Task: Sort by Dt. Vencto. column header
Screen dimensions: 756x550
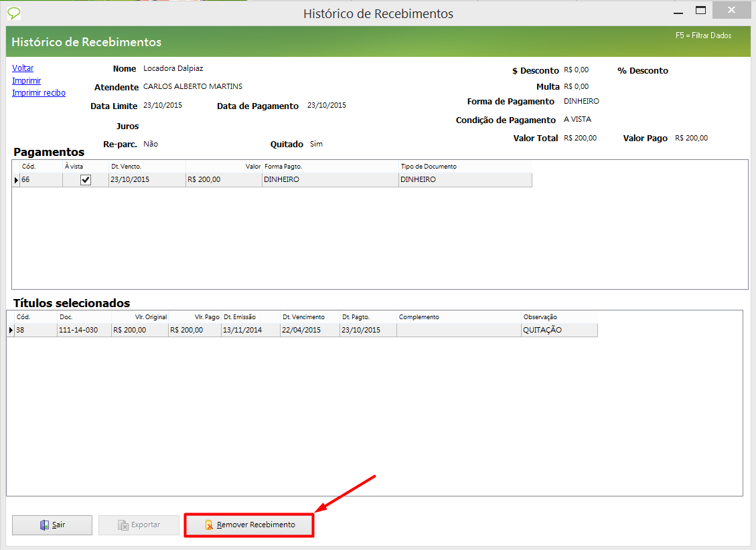Action: [x=147, y=166]
